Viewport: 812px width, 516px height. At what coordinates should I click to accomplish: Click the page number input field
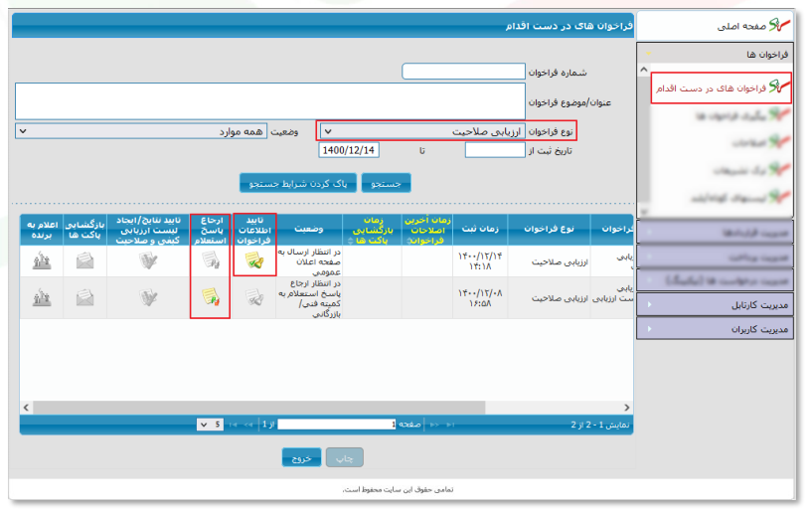click(337, 425)
